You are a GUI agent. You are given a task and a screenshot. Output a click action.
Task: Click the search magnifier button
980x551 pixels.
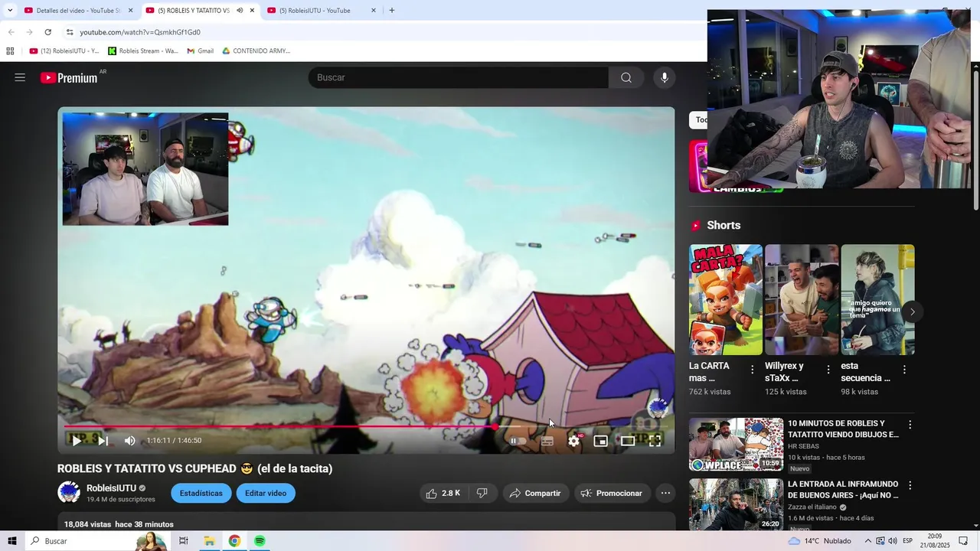[x=626, y=77]
